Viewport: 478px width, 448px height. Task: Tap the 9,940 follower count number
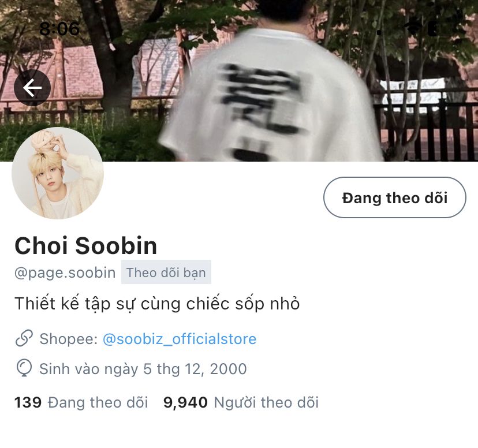[x=185, y=402]
